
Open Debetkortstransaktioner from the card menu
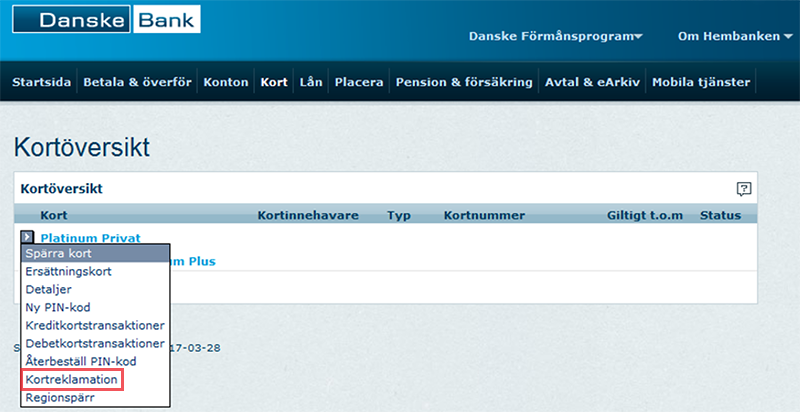95,343
